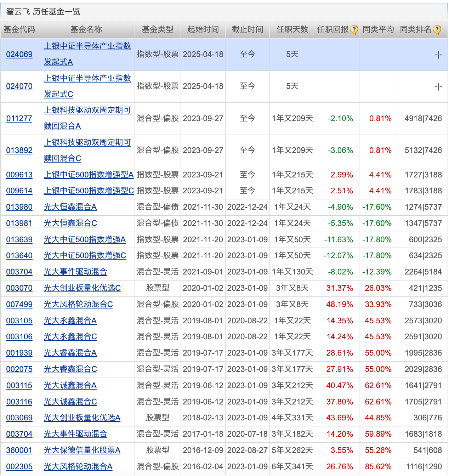Open fund code 003116 link
This screenshot has width=449, height=476.
[x=19, y=402]
